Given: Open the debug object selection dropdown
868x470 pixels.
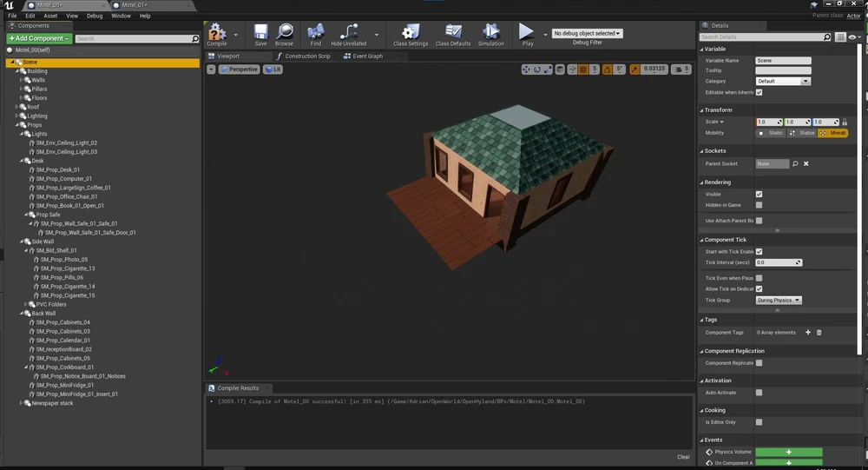Looking at the screenshot, I should click(x=588, y=33).
